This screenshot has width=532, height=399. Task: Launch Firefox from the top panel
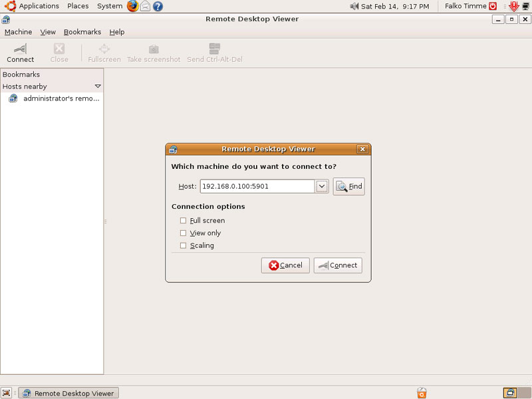pos(132,6)
